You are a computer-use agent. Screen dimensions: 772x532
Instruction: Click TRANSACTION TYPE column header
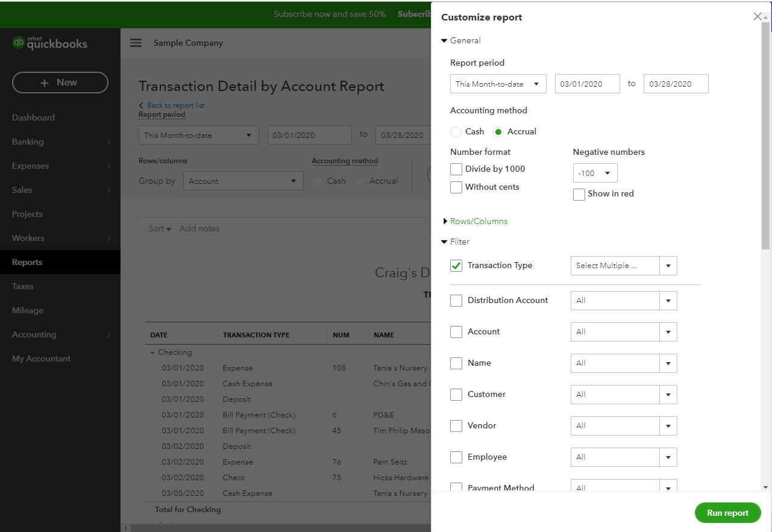256,335
